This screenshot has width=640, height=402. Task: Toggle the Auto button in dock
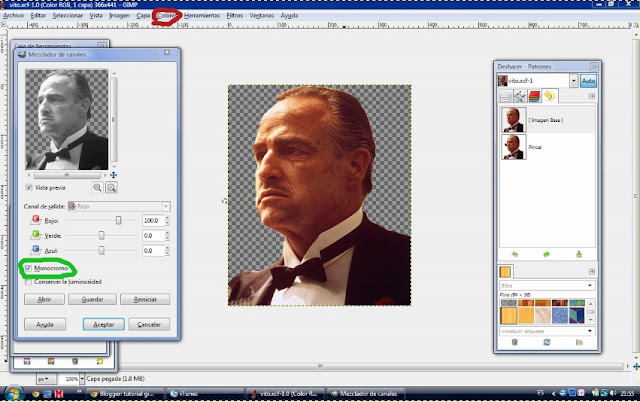588,80
